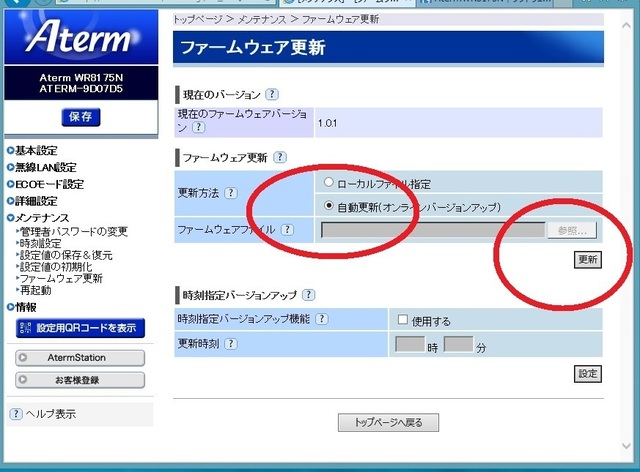Click the 分 minute input field
Screen dimensions: 640x472
459,344
